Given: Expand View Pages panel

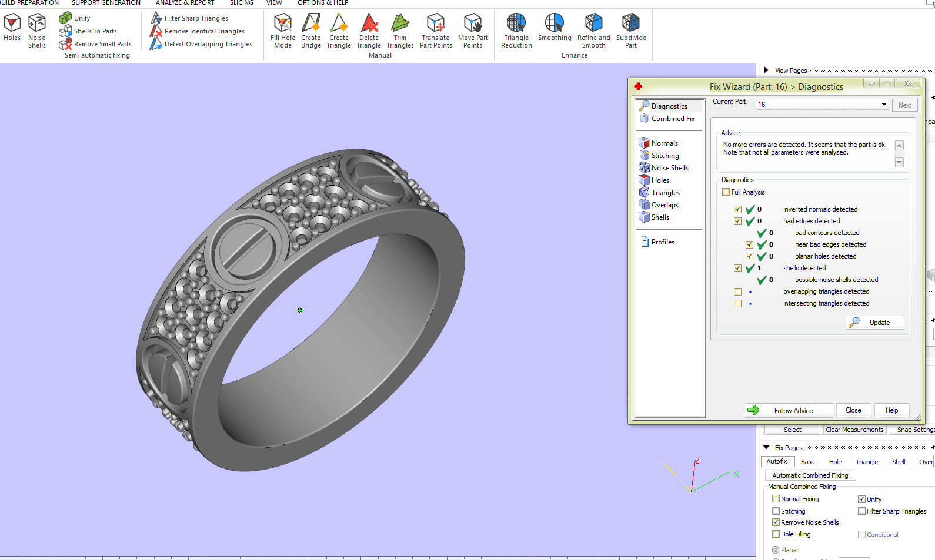Looking at the screenshot, I should point(766,71).
